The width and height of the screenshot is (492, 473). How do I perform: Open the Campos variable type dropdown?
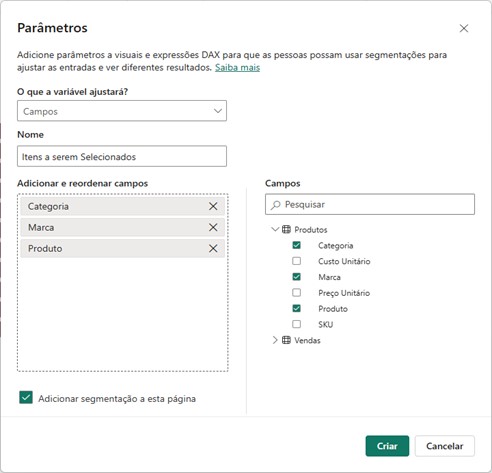click(122, 111)
